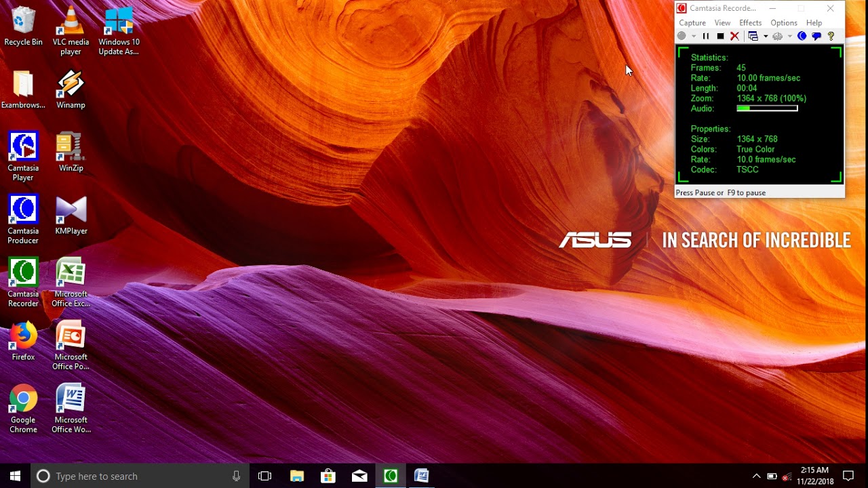This screenshot has height=488, width=868.
Task: Click the microphone icon in the taskbar search box
Action: pyautogui.click(x=236, y=476)
